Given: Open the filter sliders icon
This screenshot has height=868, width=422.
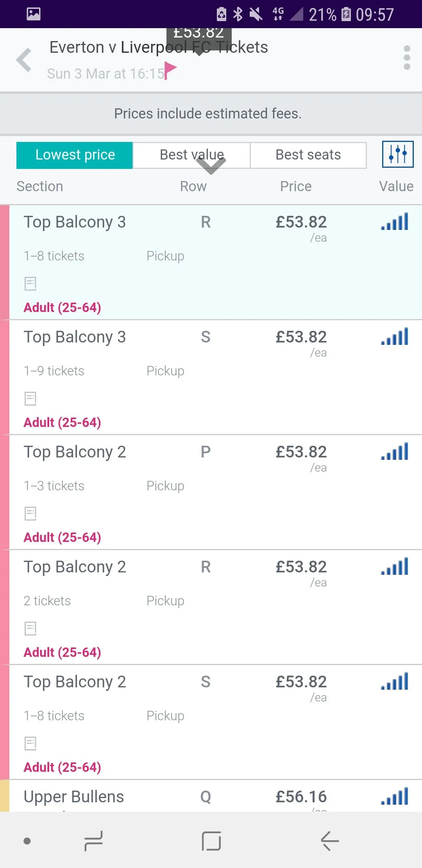Looking at the screenshot, I should click(x=397, y=154).
